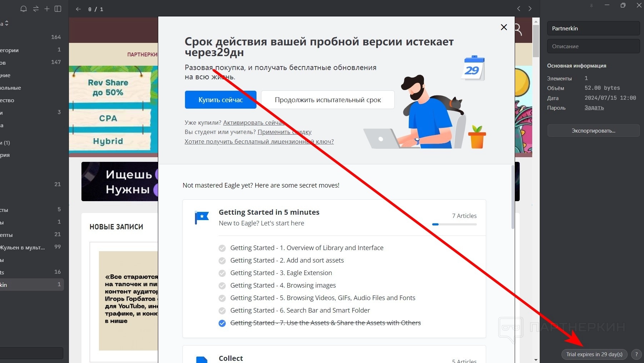644x363 pixels.
Task: Open the free license key link
Action: pos(259,141)
